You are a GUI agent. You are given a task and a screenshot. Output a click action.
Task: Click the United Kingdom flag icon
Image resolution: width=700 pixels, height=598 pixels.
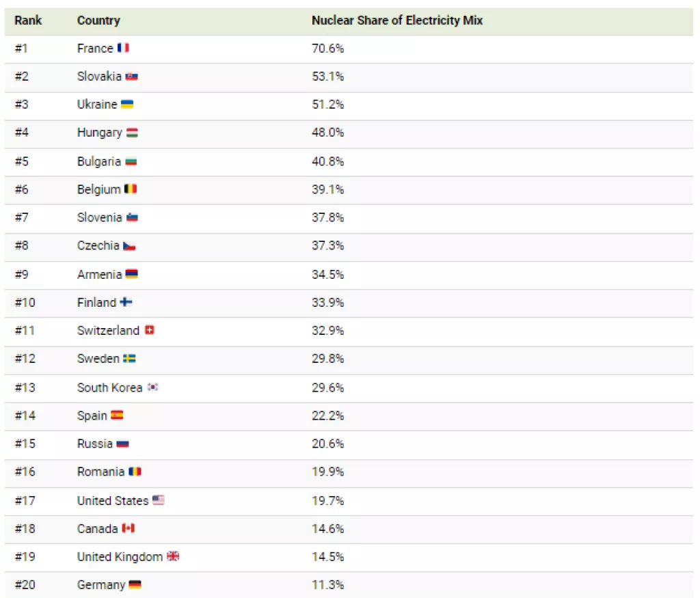[173, 556]
